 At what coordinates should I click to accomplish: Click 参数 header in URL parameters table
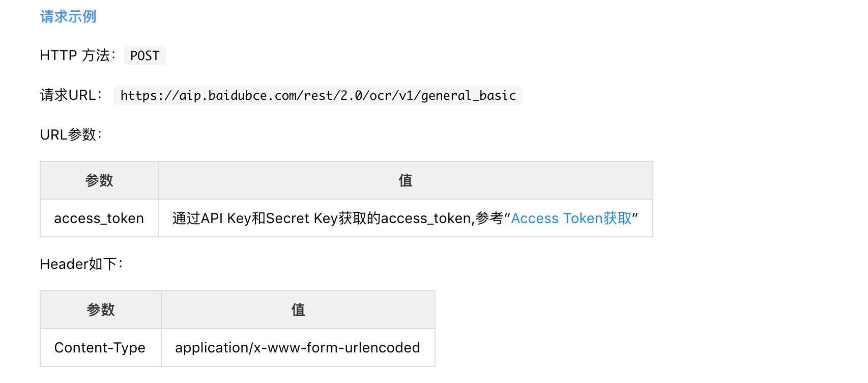99,180
